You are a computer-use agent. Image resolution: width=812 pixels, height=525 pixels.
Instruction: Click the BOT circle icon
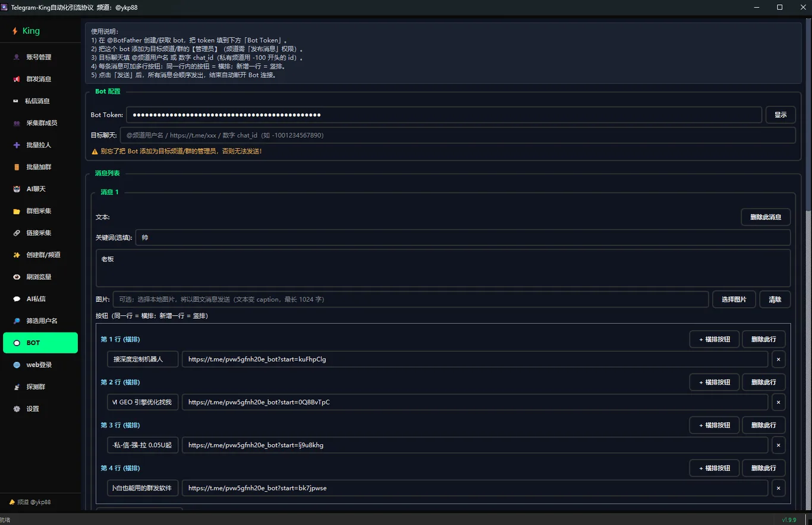17,343
